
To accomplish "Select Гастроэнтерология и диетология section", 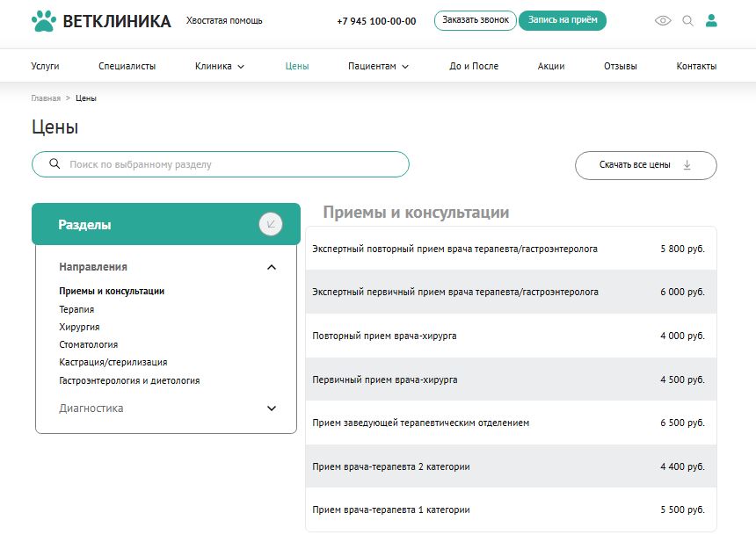I will click(x=129, y=380).
